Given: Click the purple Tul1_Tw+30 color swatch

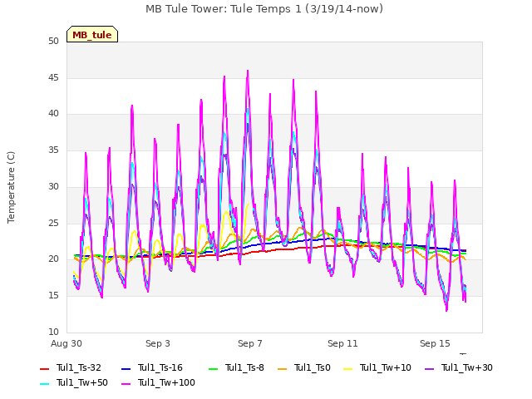Looking at the screenshot, I should [430, 369].
